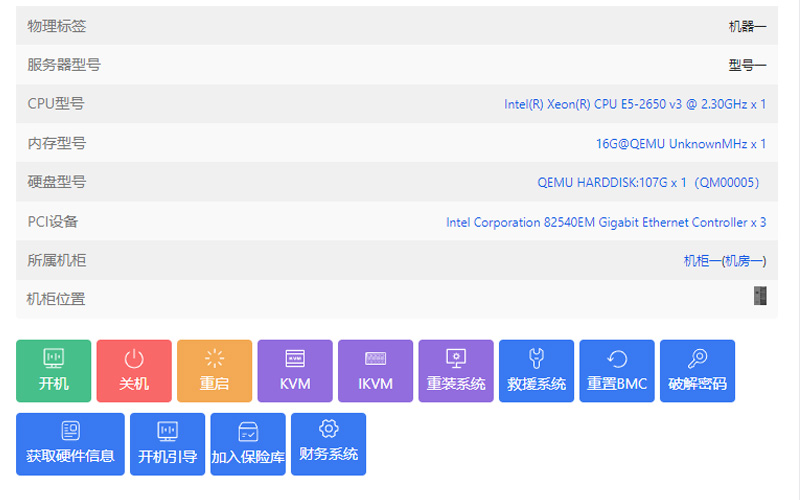Image resolution: width=800 pixels, height=500 pixels.
Task: Launch the IKVM console
Action: click(x=375, y=371)
